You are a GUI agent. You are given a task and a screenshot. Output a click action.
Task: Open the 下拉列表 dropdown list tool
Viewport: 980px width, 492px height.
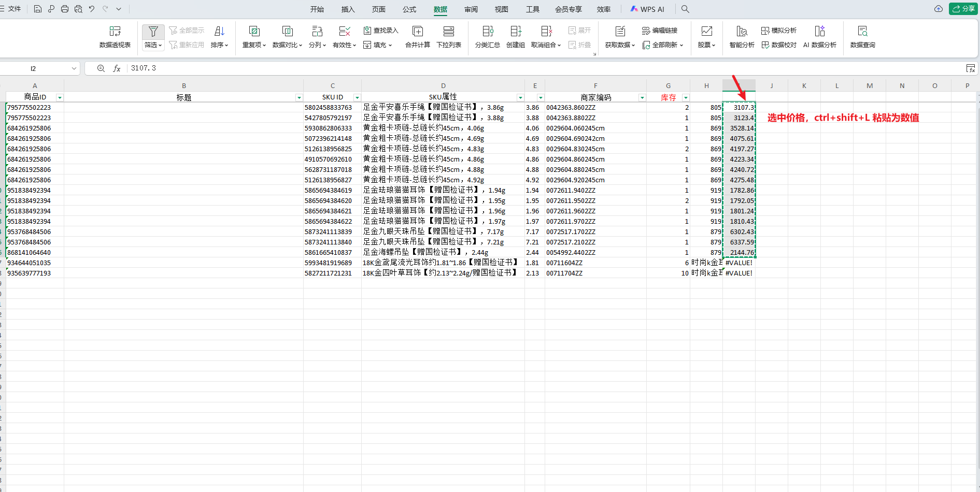448,37
